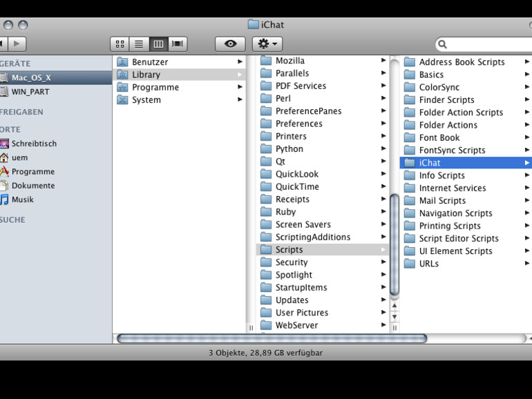Image resolution: width=532 pixels, height=399 pixels.
Task: Select the Mozilla folder
Action: [323, 61]
